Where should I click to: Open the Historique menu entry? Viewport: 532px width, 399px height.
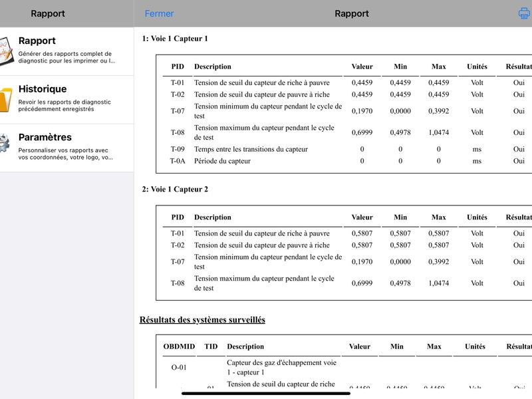[67, 99]
